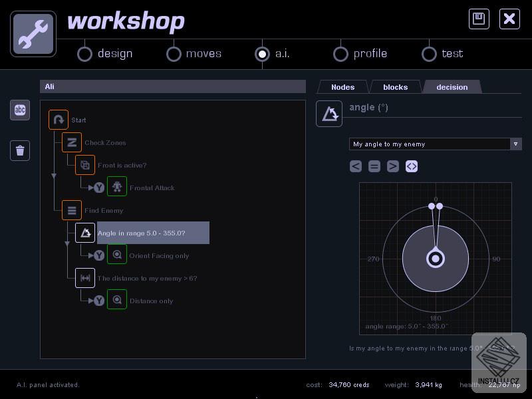
Task: Select the Check Zones node icon
Action: point(72,142)
